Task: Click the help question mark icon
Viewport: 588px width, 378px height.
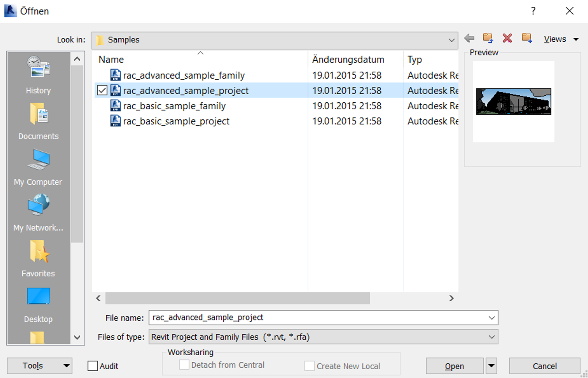Action: point(533,11)
